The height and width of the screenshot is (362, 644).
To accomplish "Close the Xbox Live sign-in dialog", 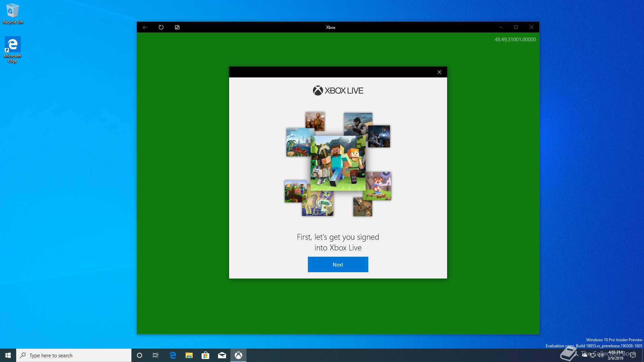I will pos(439,72).
